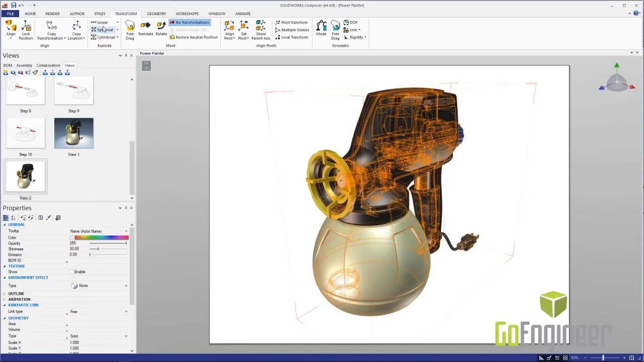Screen dimensions: 644x362
Task: Click the help icon at top right
Action: [636, 14]
